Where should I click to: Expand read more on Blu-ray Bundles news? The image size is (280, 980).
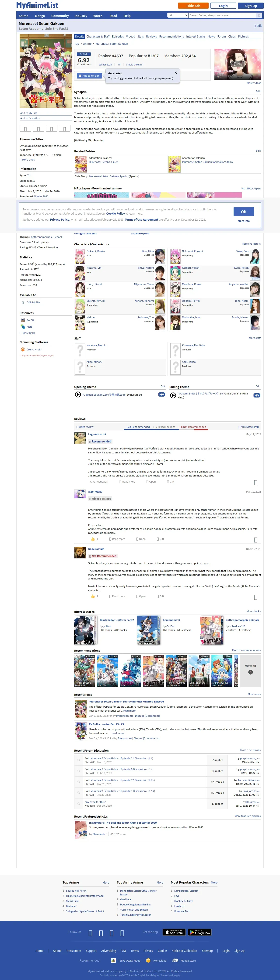pyautogui.click(x=129, y=711)
